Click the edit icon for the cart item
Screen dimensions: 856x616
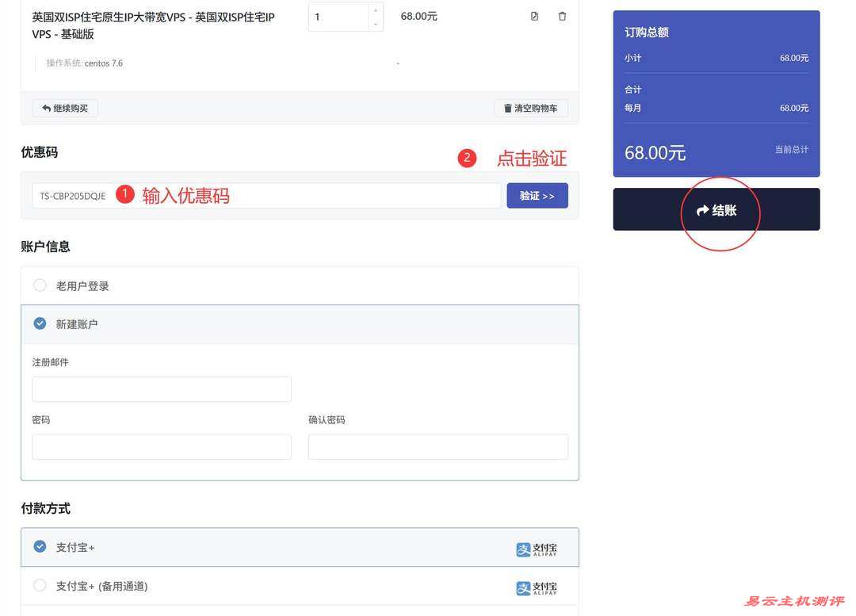coord(534,17)
